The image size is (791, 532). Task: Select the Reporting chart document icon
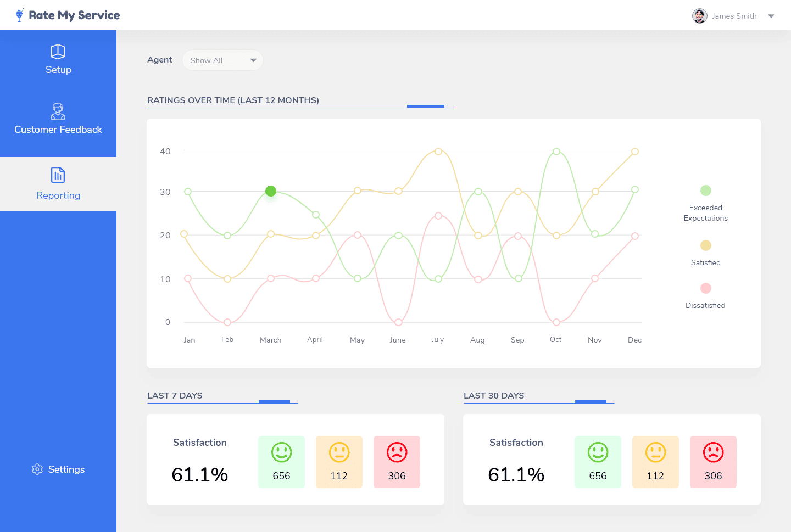[58, 175]
